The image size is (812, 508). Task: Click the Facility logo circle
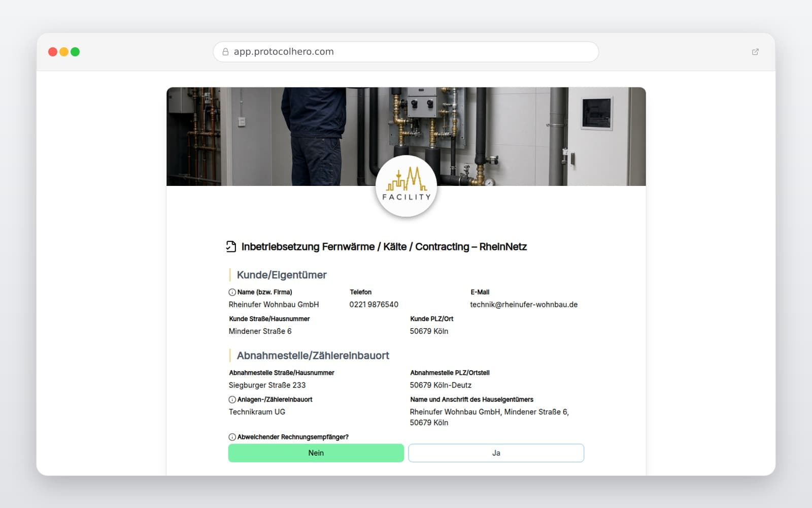click(x=406, y=186)
